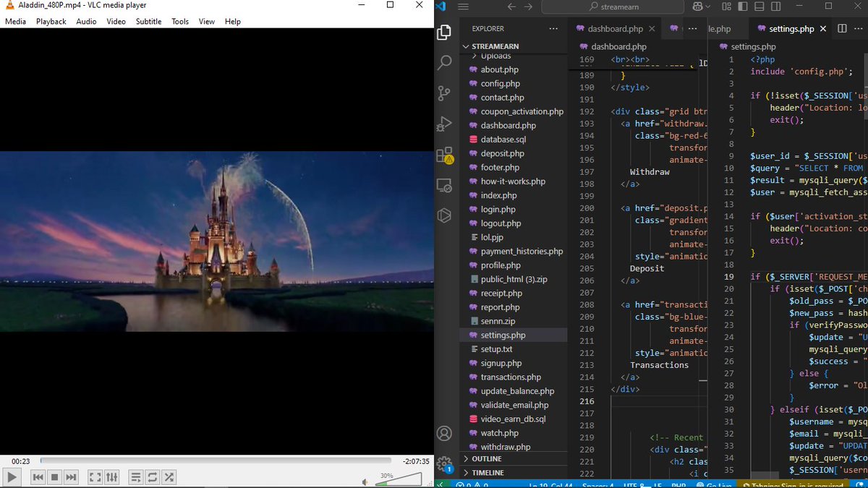Open login.php in the Explorer

(514, 210)
